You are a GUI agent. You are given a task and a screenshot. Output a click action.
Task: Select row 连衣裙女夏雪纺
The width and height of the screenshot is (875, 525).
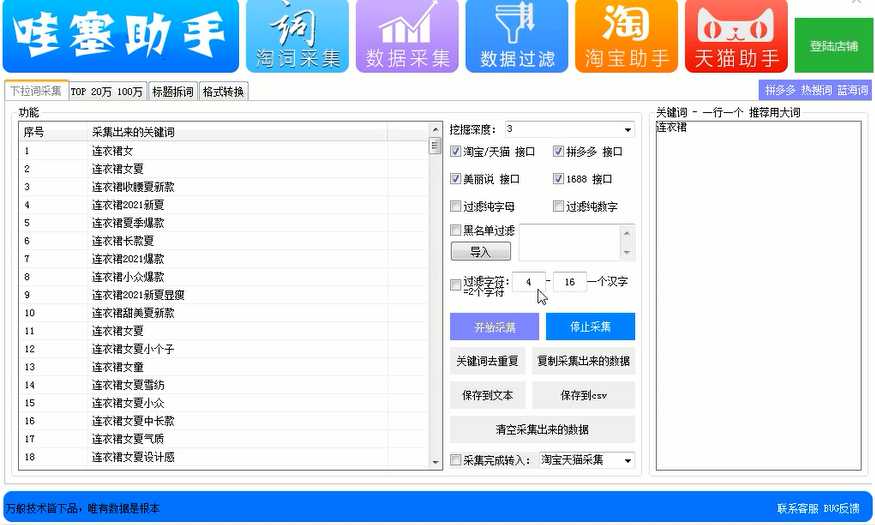coord(223,385)
